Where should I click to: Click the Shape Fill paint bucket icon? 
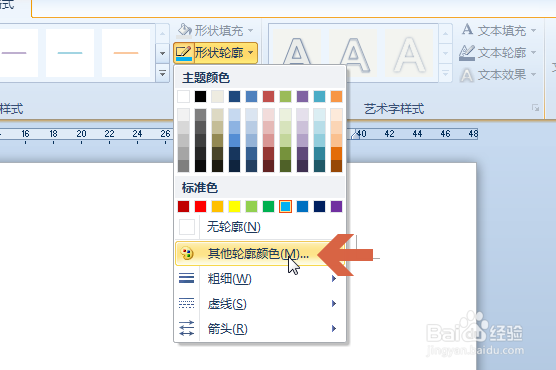[184, 31]
